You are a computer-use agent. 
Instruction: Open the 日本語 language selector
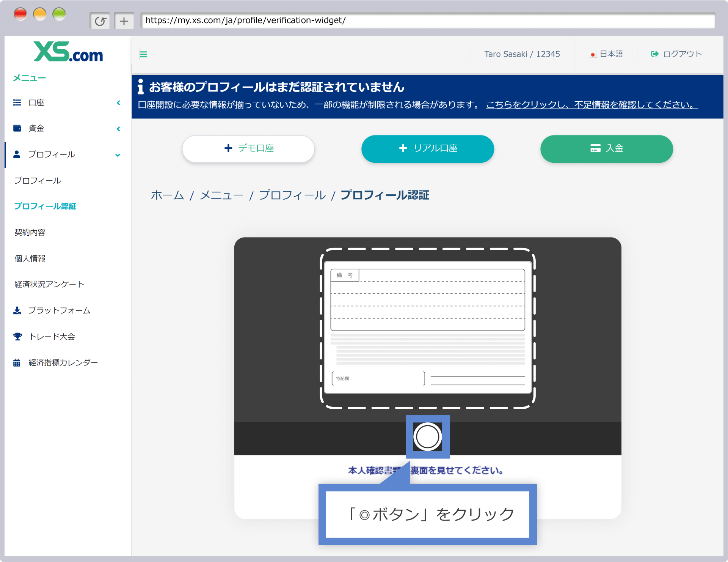tap(606, 54)
